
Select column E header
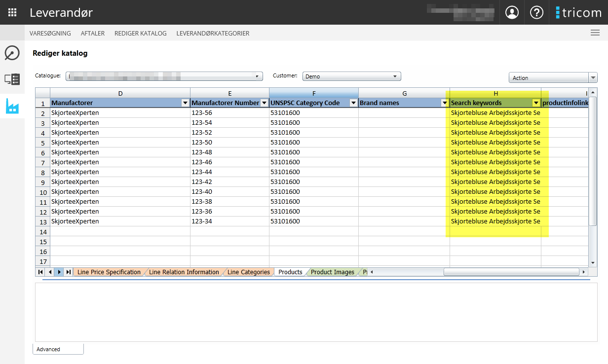point(229,93)
